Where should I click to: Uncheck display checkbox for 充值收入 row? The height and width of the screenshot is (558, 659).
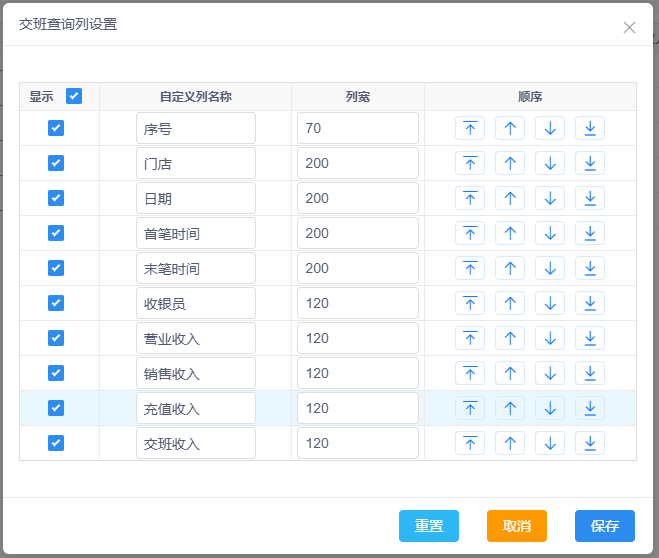tap(56, 408)
